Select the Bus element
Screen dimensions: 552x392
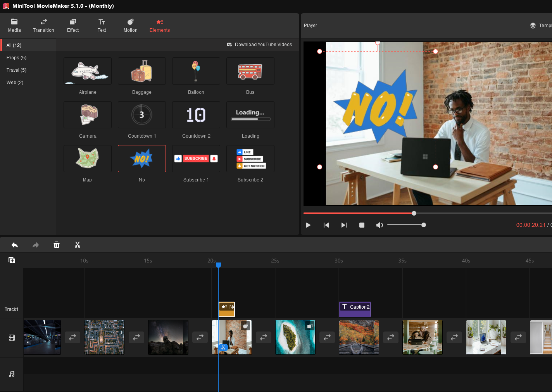click(250, 71)
